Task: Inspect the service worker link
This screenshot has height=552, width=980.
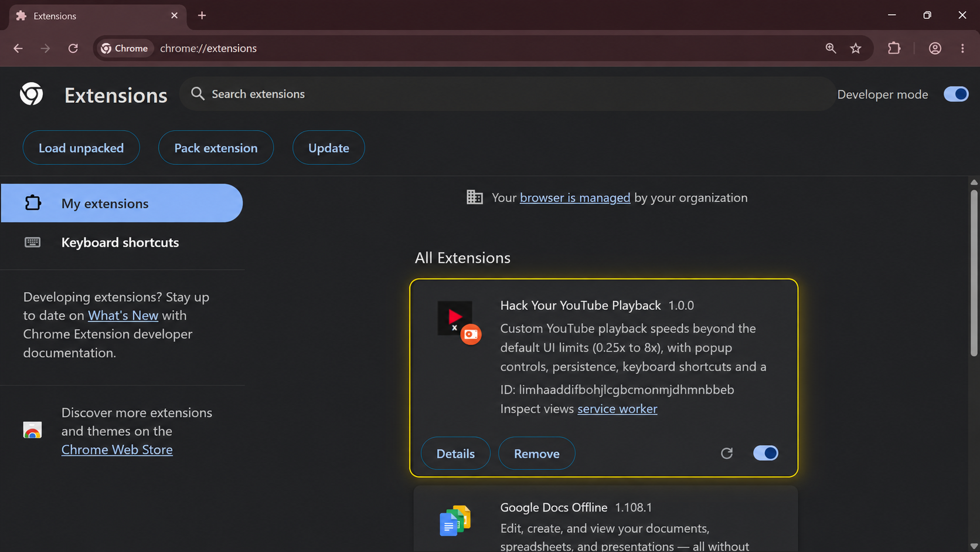Action: tap(617, 409)
